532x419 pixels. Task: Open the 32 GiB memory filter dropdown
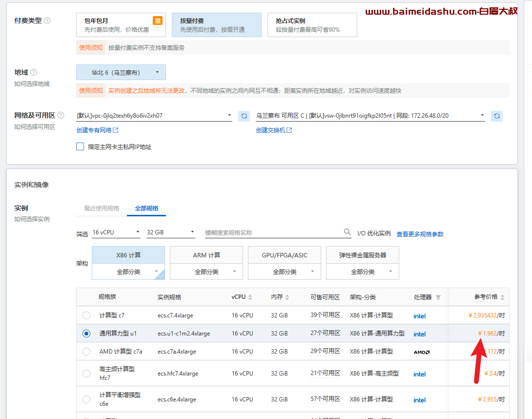(171, 232)
